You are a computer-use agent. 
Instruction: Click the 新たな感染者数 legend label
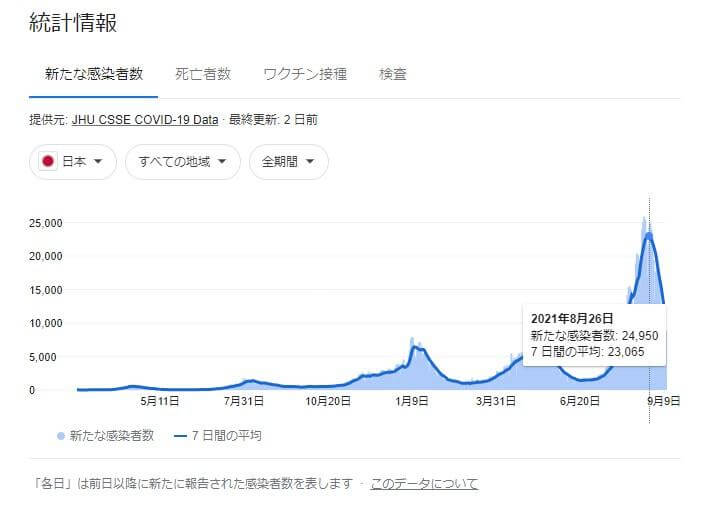pyautogui.click(x=112, y=436)
